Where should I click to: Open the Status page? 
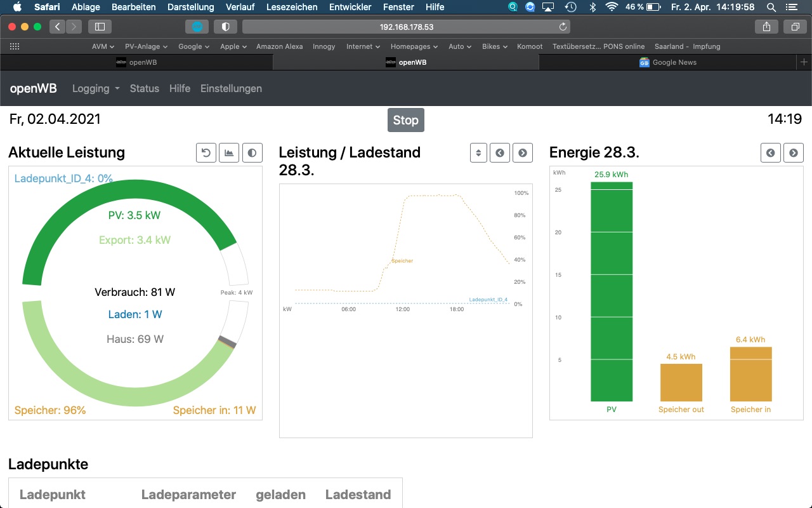(145, 89)
